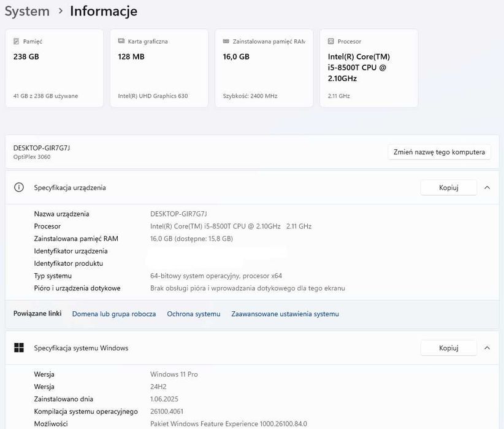The height and width of the screenshot is (429, 504).
Task: Click the Windows logo beside Specyfikacja systemu Windows
Action: [x=19, y=348]
